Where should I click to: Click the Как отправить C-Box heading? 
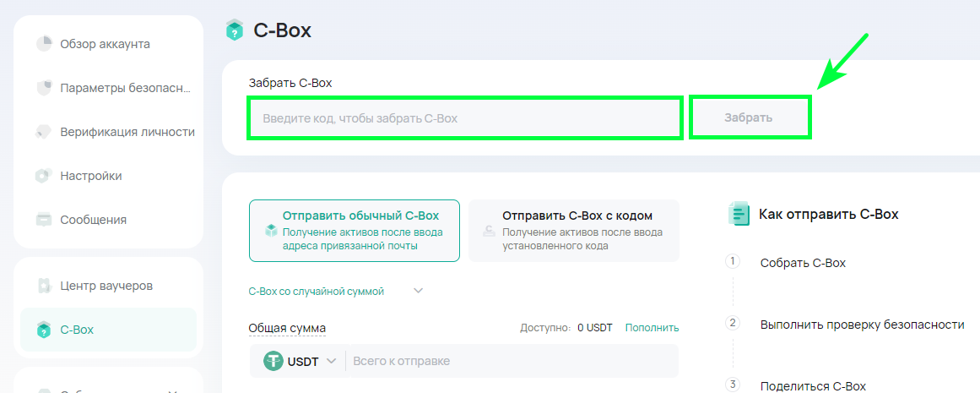point(829,215)
